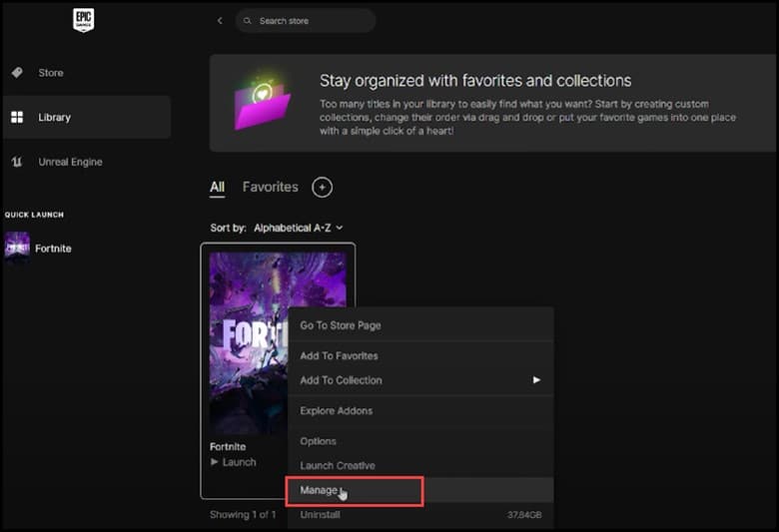Image resolution: width=779 pixels, height=532 pixels.
Task: Click the Unreal Engine logo icon
Action: coord(17,162)
